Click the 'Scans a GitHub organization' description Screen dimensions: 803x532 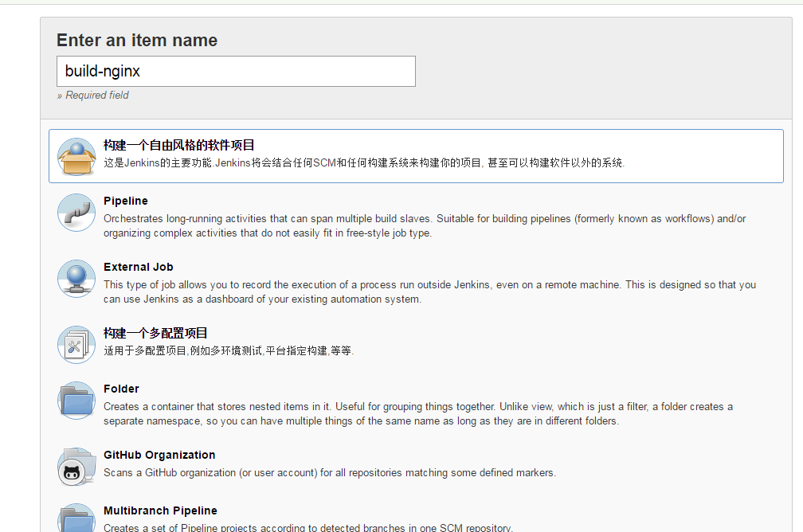[x=330, y=472]
